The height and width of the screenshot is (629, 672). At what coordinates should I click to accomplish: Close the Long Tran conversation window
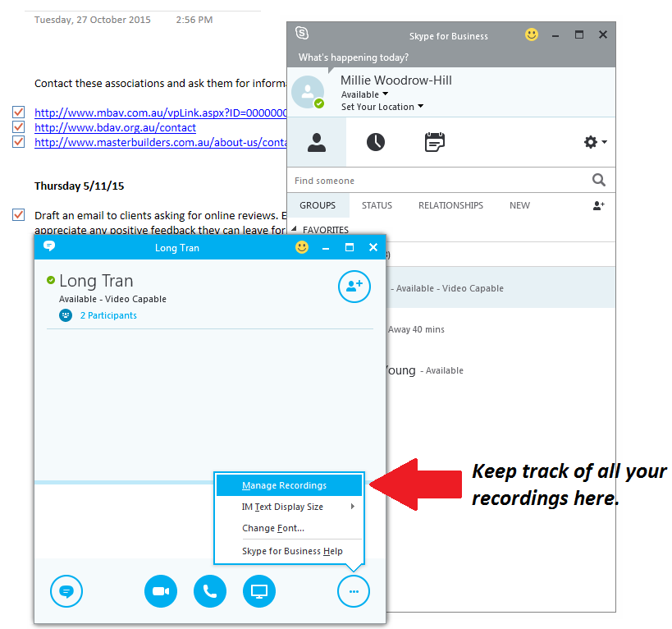373,247
